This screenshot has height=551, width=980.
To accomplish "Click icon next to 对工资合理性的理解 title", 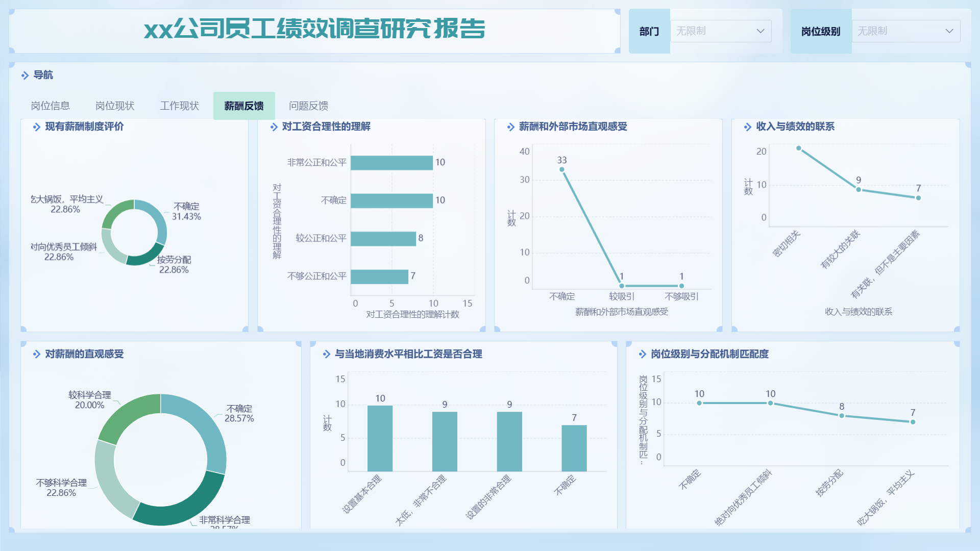I will pyautogui.click(x=274, y=127).
